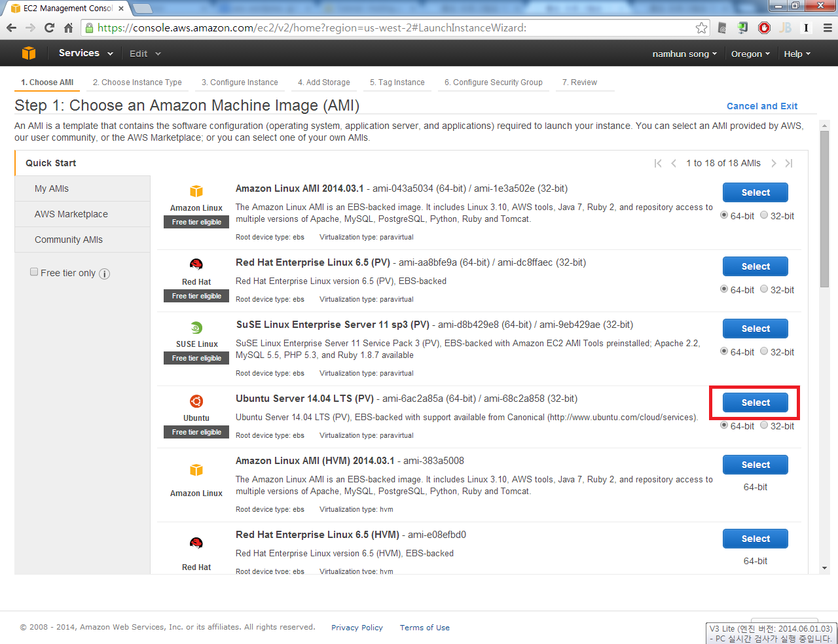The image size is (838, 644).
Task: Select 32-bit for Amazon Linux AMI 2014.03.1
Action: (764, 215)
